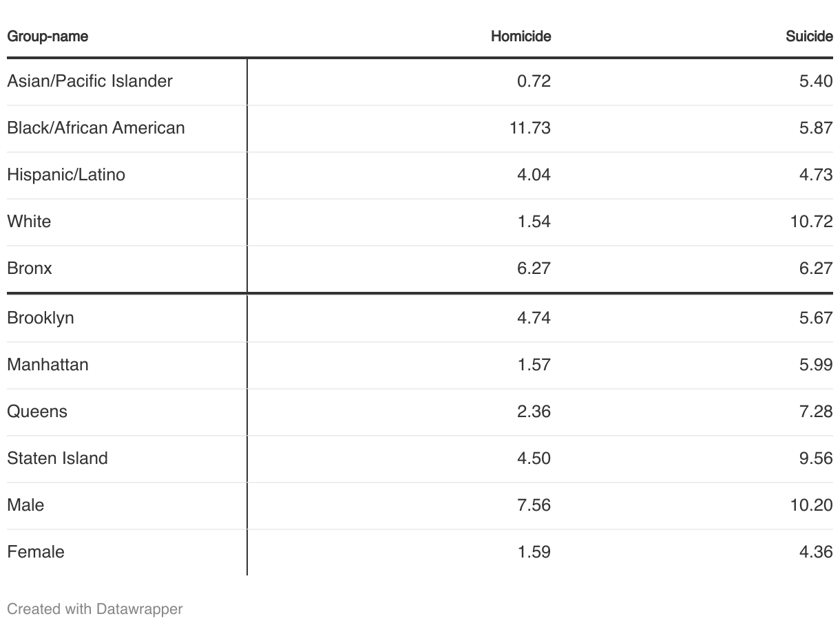Image resolution: width=840 pixels, height=625 pixels.
Task: Open the Created with Datawrapper link
Action: 95,608
